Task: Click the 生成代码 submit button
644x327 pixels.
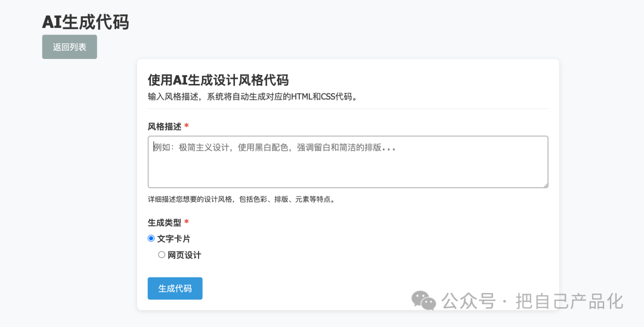Action: 175,288
